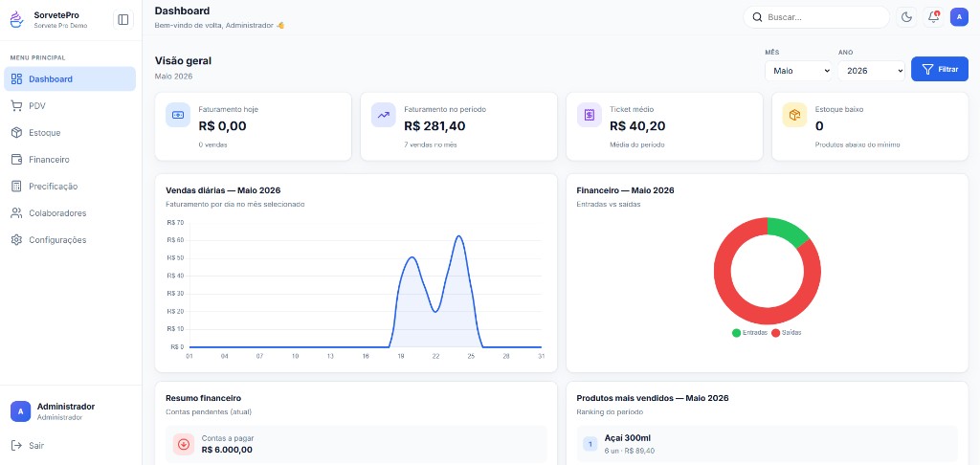This screenshot has width=980, height=465.
Task: Click the Faturamento no período trend icon
Action: pyautogui.click(x=383, y=115)
